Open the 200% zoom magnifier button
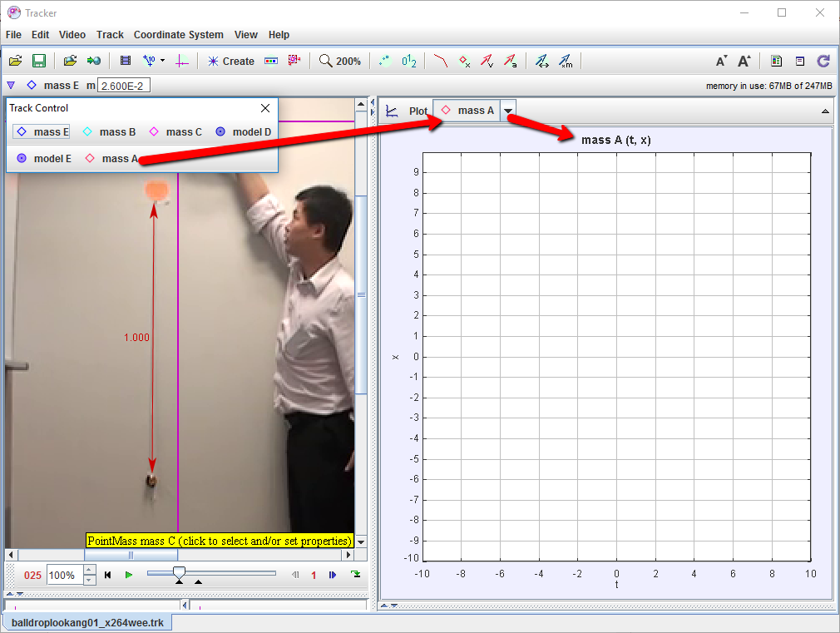The width and height of the screenshot is (840, 633). click(339, 61)
